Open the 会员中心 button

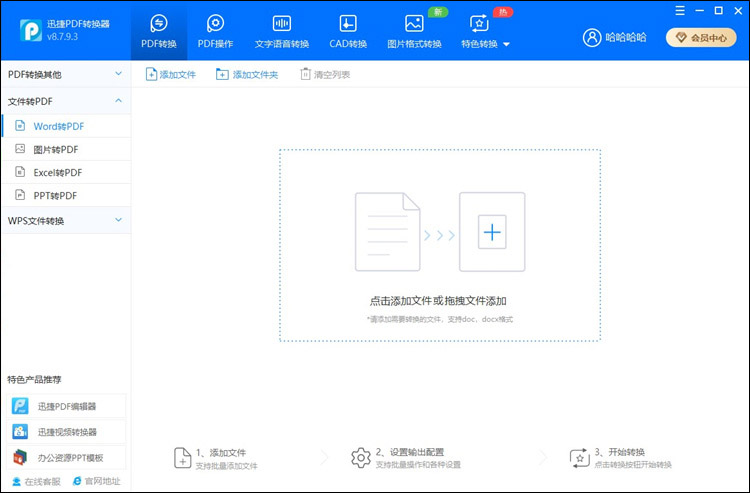click(701, 37)
